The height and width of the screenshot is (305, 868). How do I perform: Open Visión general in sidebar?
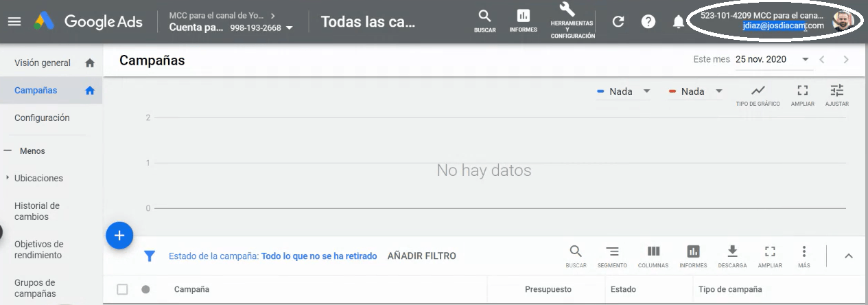click(43, 63)
